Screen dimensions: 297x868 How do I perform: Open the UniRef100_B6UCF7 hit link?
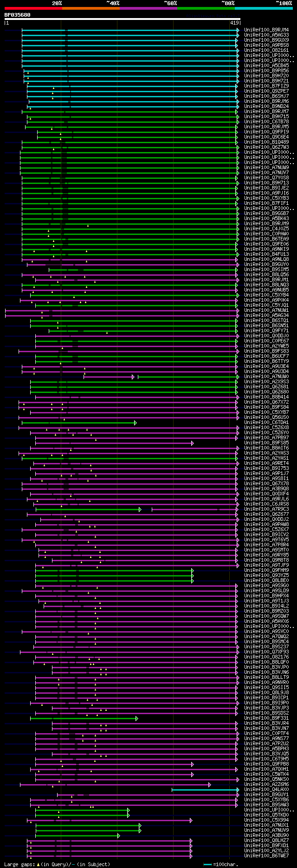point(266,356)
